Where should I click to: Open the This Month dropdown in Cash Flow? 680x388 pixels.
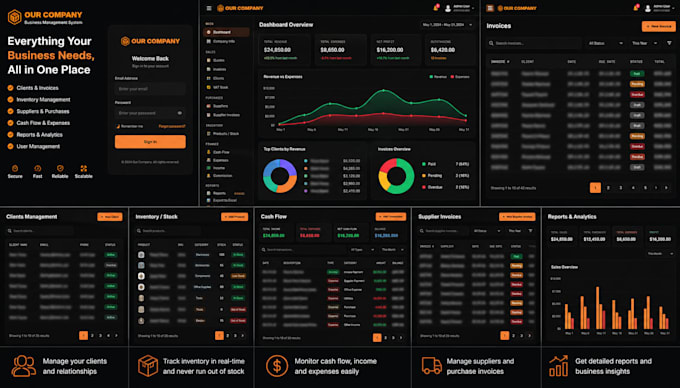click(x=392, y=250)
